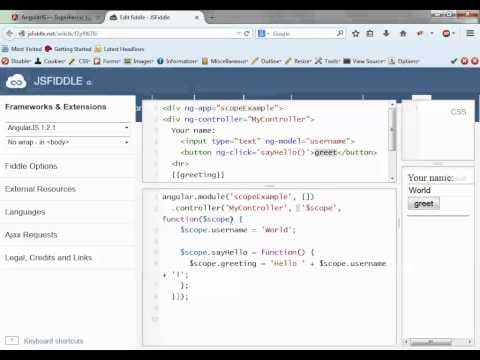The image size is (480, 360).
Task: Open the Keyboard shortcuts link
Action: [x=53, y=341]
